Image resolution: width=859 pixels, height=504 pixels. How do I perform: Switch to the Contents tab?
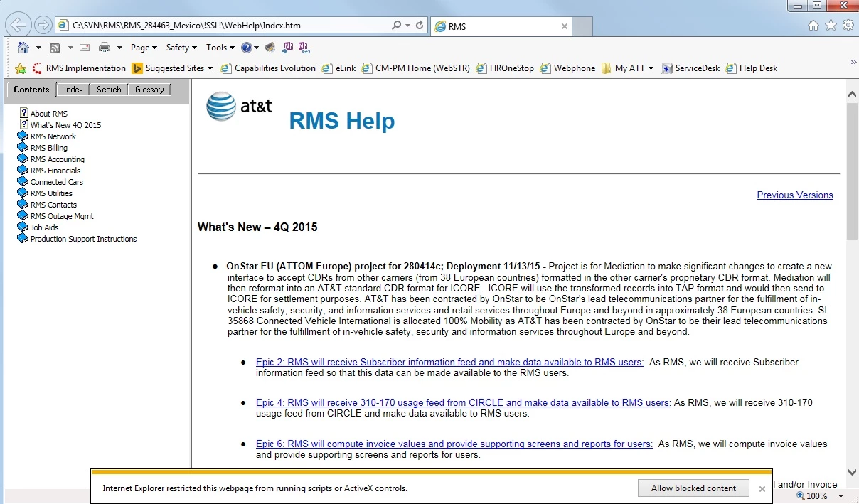coord(31,90)
